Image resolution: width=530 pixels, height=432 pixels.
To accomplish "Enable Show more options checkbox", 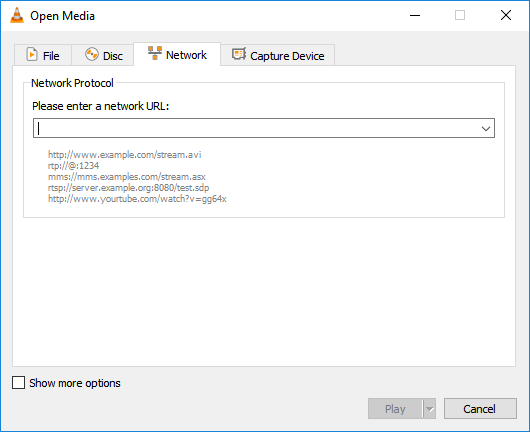I will coord(19,383).
